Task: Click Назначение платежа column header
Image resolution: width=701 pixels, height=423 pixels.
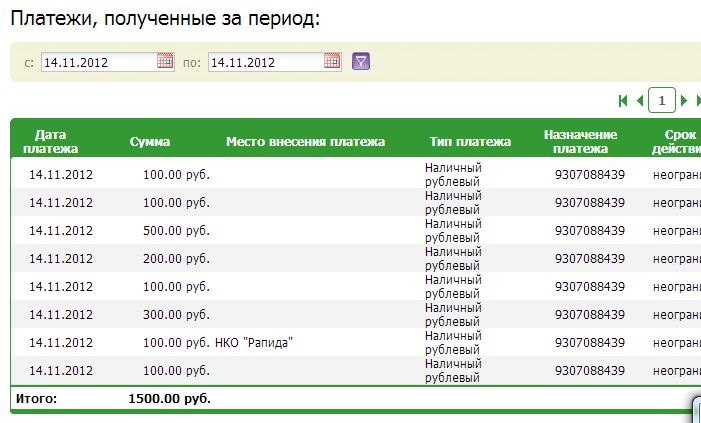Action: click(580, 141)
